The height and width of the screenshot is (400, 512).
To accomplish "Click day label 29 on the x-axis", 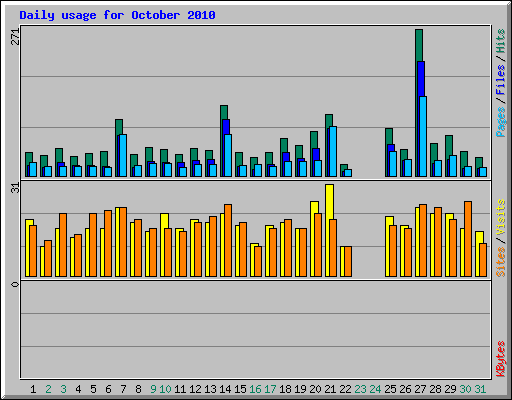I will point(450,389).
